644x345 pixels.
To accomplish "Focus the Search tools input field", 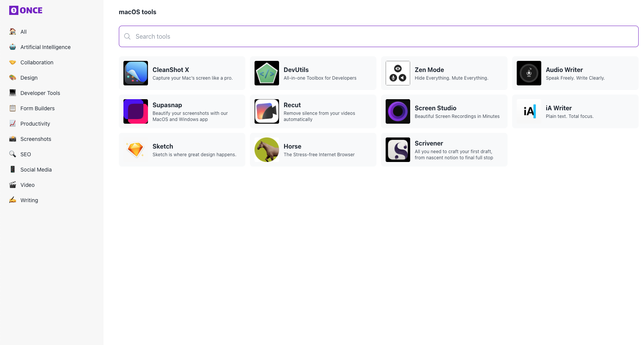I will [379, 36].
